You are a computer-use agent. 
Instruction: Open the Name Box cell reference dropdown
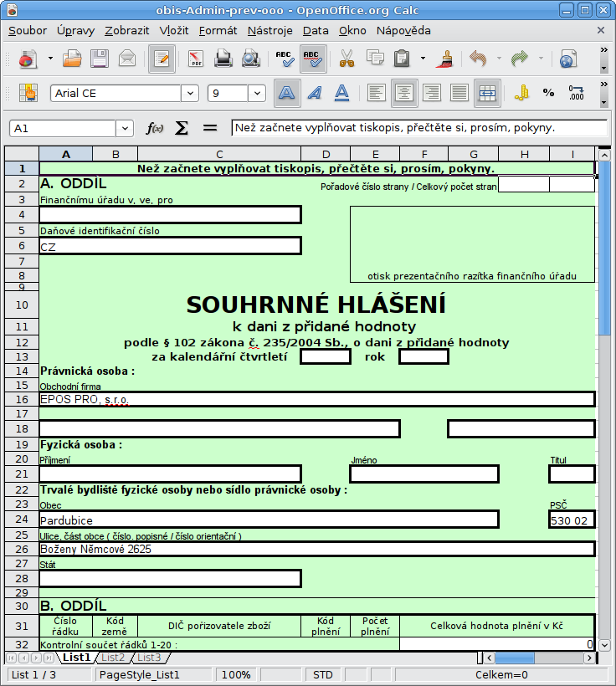125,128
